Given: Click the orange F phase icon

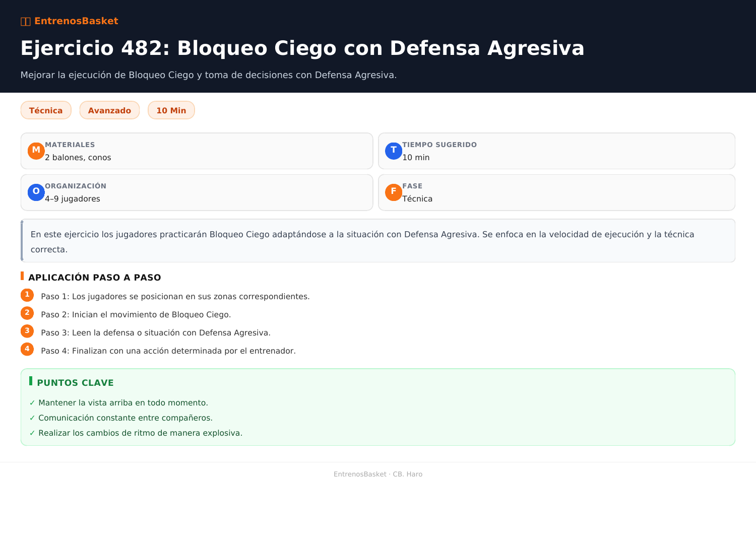Looking at the screenshot, I should (394, 192).
